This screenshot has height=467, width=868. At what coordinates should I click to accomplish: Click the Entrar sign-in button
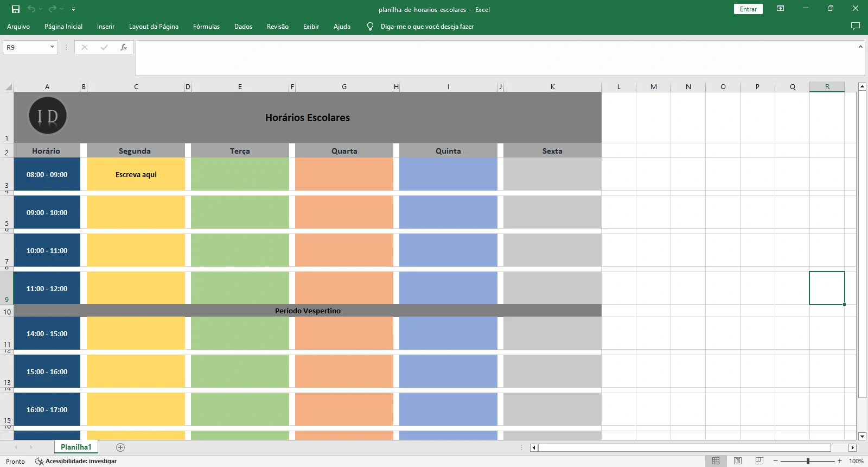click(748, 9)
